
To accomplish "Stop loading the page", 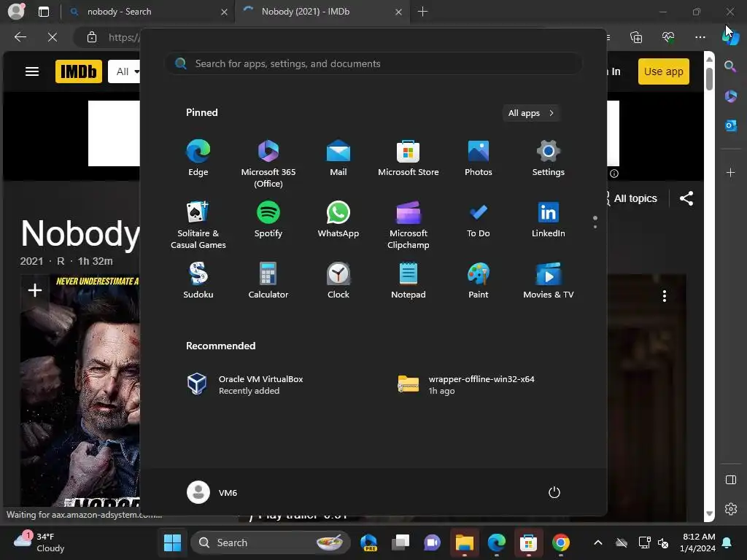I will (53, 37).
